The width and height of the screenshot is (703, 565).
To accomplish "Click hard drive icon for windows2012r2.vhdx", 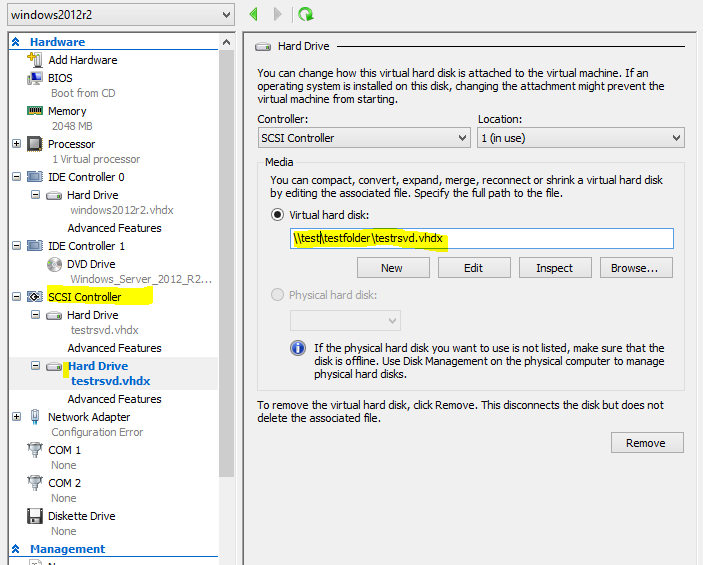I will point(54,196).
